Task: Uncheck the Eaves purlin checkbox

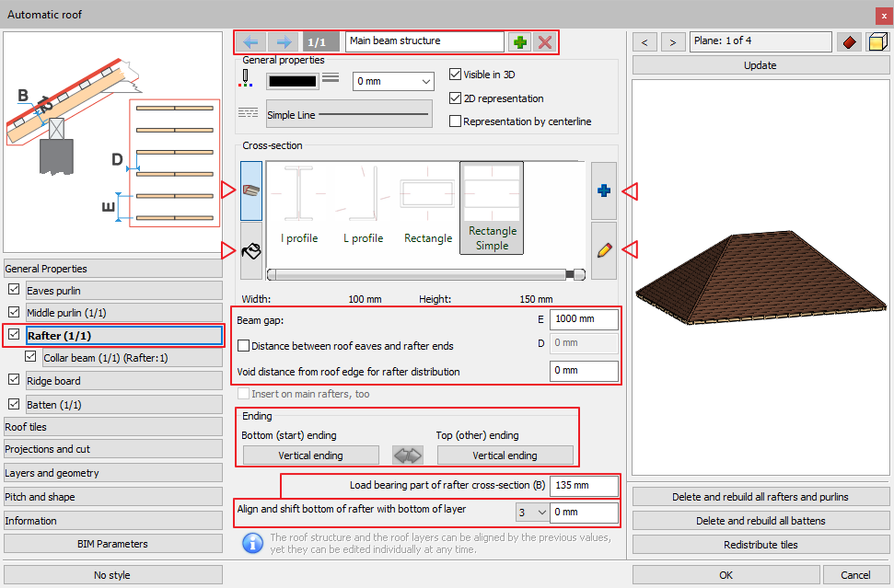Action: point(14,291)
